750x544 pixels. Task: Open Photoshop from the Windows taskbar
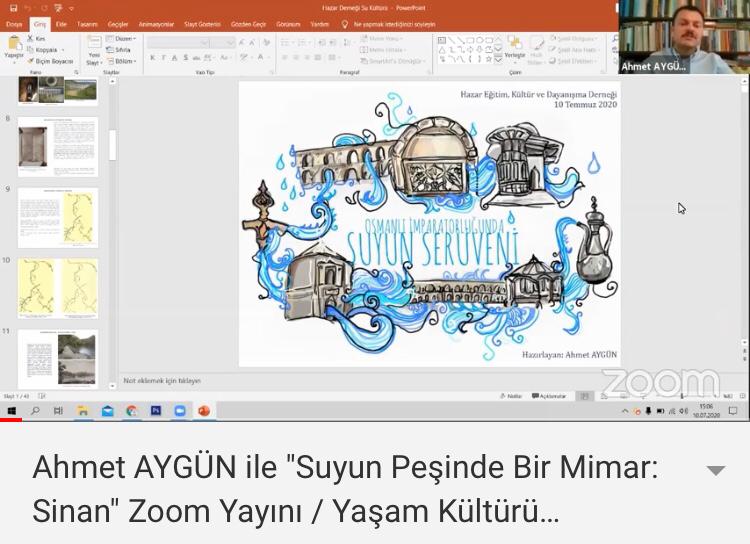coord(156,410)
